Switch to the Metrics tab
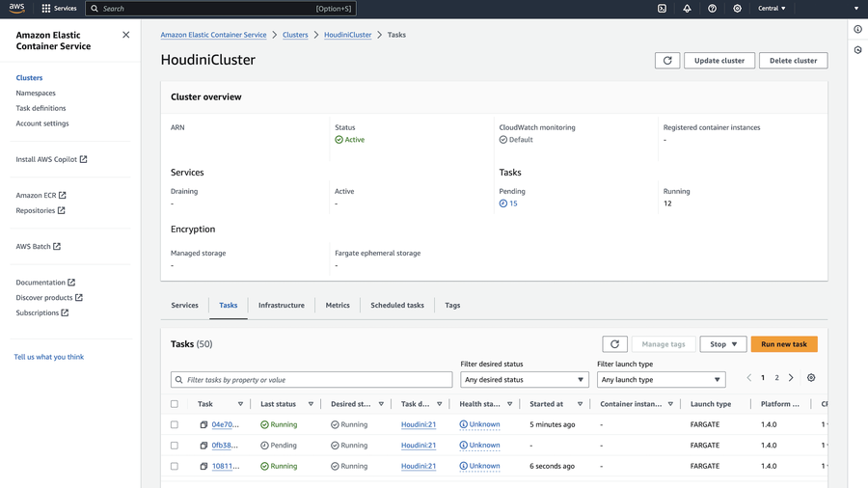Screen dimensions: 868x488 pyautogui.click(x=338, y=306)
